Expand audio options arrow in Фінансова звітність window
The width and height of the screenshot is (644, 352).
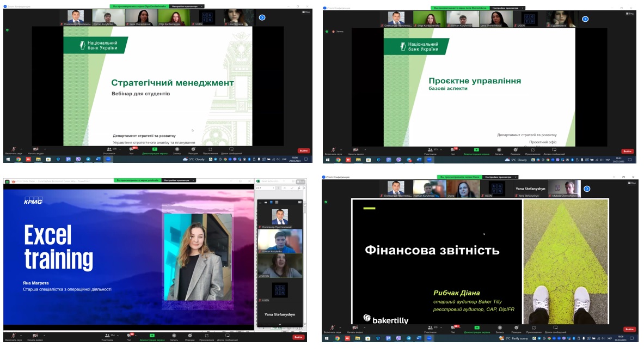click(340, 327)
